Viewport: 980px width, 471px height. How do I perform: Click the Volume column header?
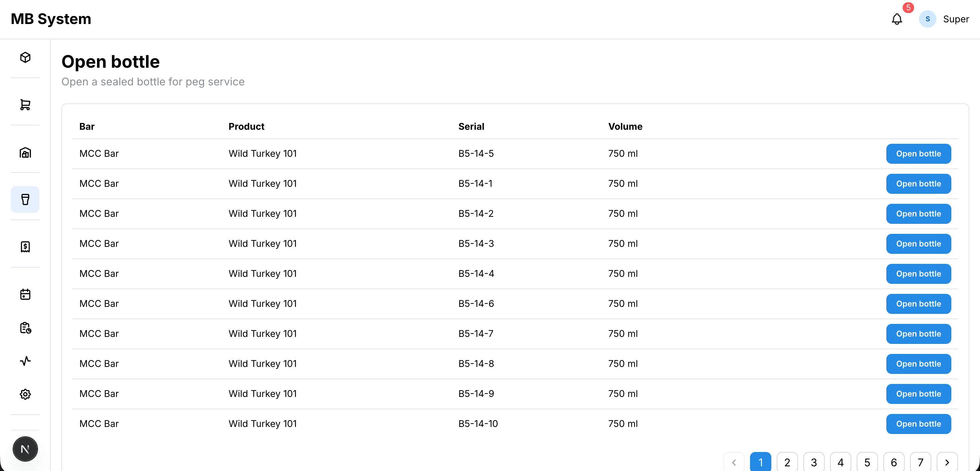[625, 126]
